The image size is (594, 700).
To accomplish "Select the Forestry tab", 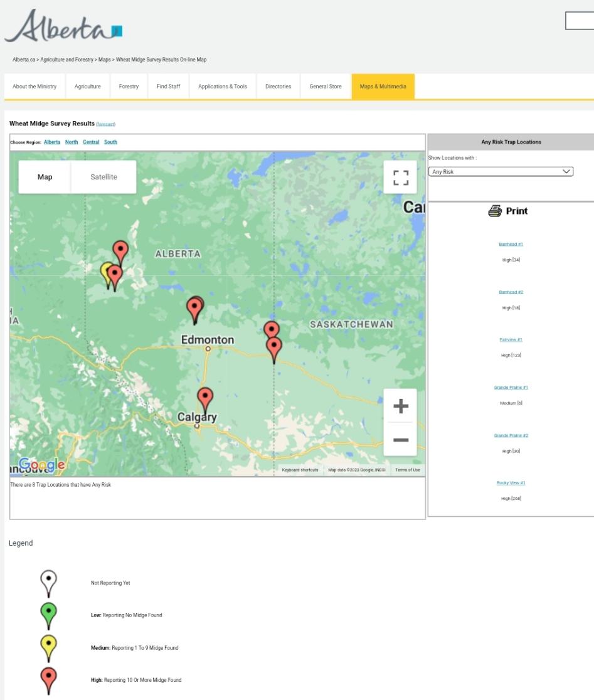I will 129,87.
